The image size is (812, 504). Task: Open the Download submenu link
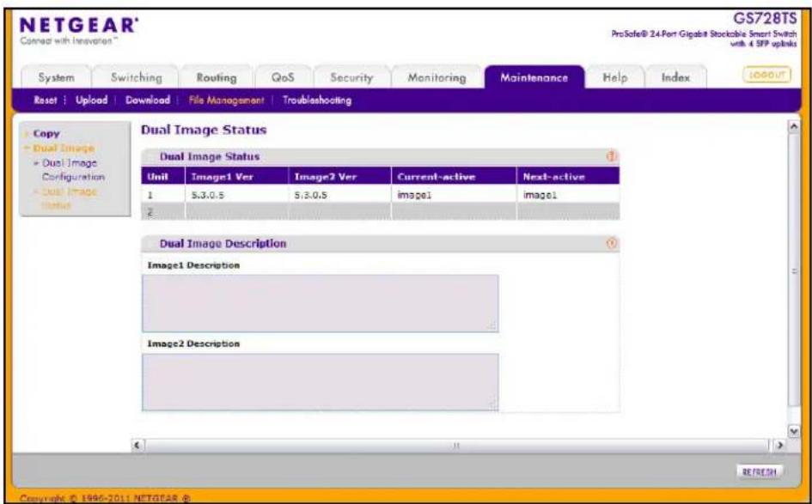point(148,100)
